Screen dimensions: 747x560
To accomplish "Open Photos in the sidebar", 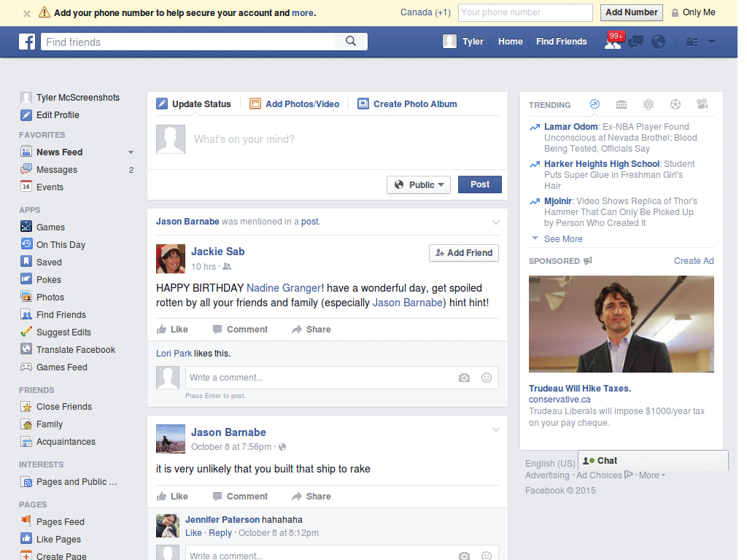I will click(x=42, y=297).
